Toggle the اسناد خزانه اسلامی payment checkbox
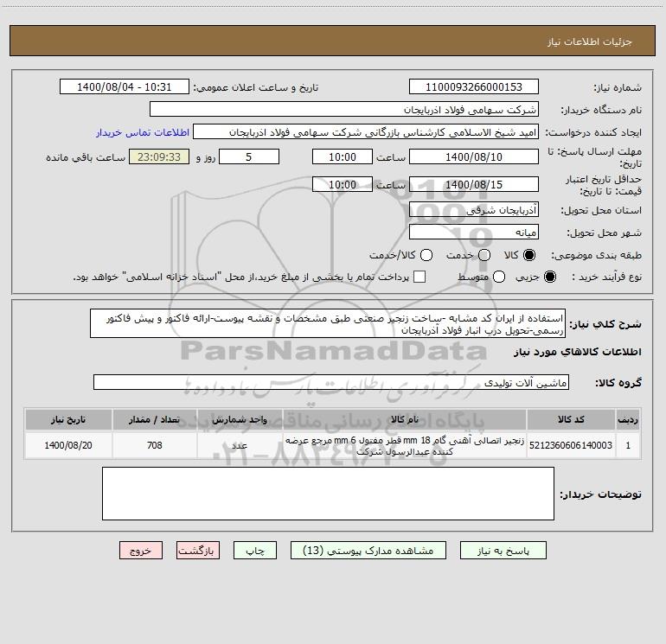Viewport: 666px width, 644px height. coord(419,277)
